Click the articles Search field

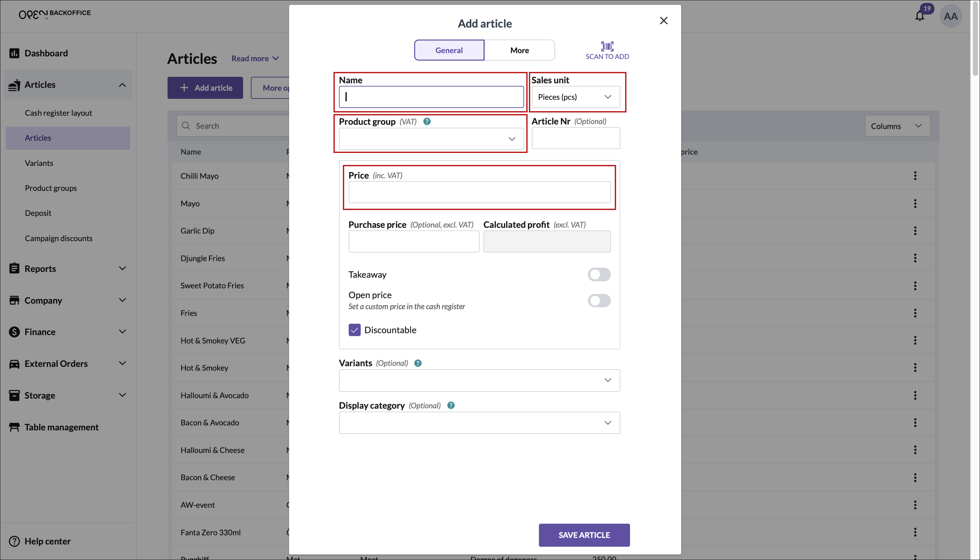click(x=233, y=126)
